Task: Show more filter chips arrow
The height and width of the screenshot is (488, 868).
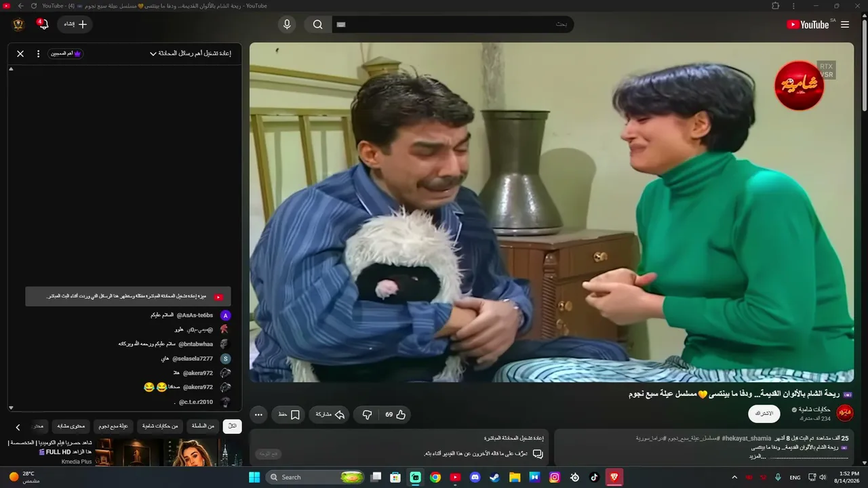Action: [x=18, y=427]
